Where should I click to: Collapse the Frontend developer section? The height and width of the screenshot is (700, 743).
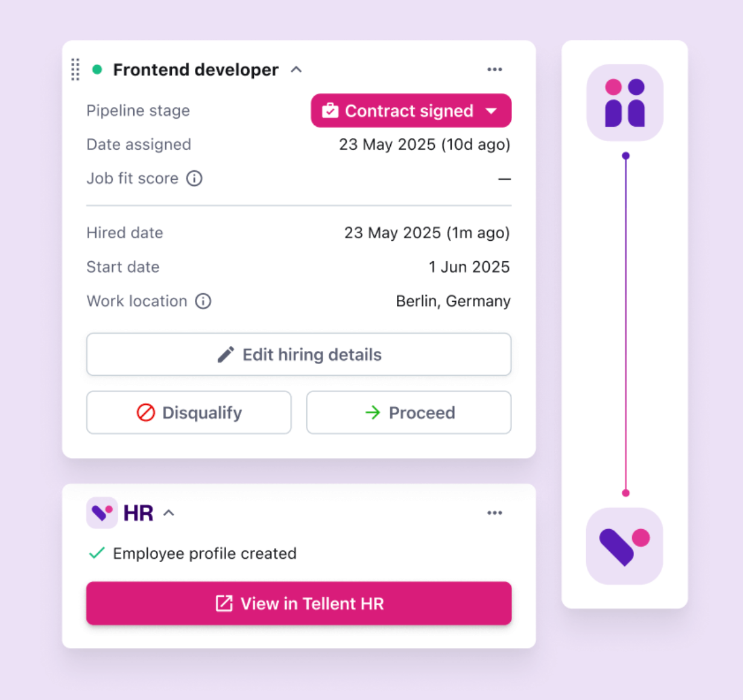point(296,69)
